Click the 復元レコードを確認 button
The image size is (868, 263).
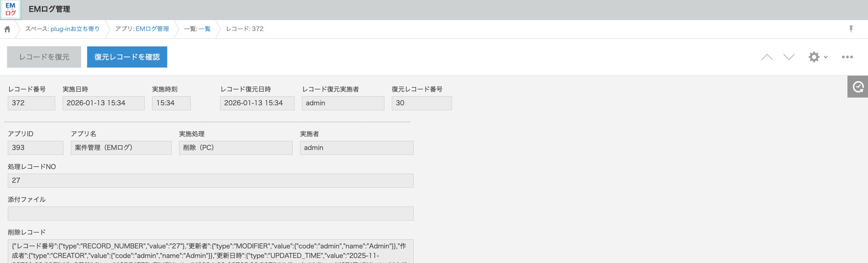click(127, 57)
